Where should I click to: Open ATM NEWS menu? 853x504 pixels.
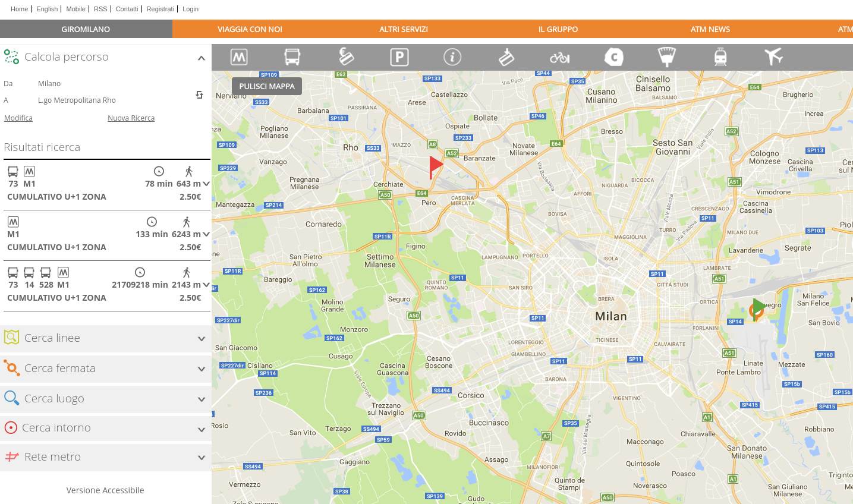point(710,29)
